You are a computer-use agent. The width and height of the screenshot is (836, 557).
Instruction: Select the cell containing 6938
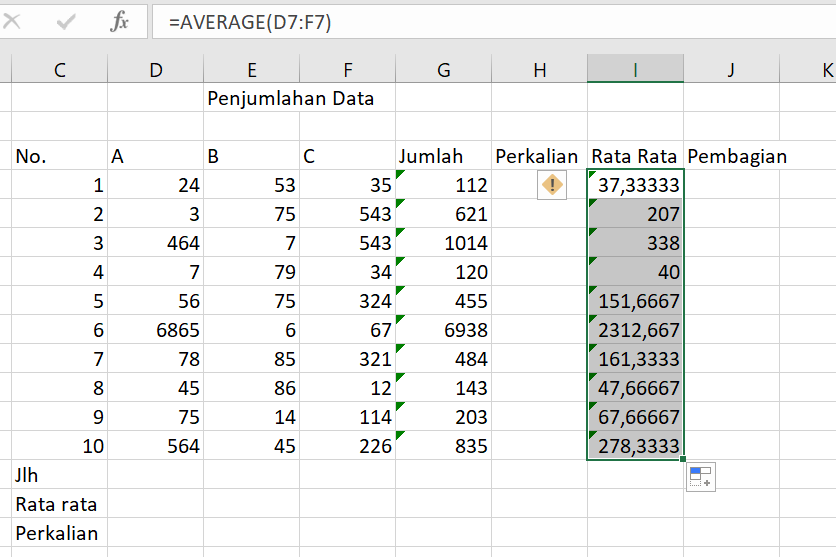pos(443,330)
